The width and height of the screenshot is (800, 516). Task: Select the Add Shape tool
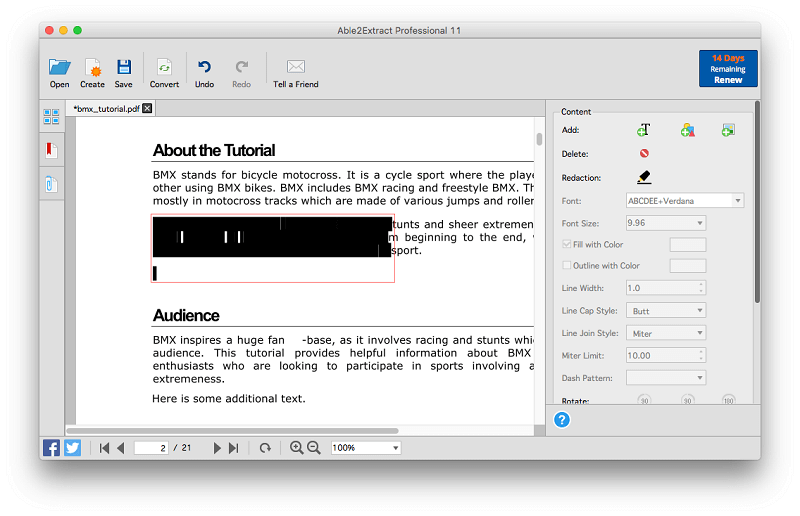(687, 130)
